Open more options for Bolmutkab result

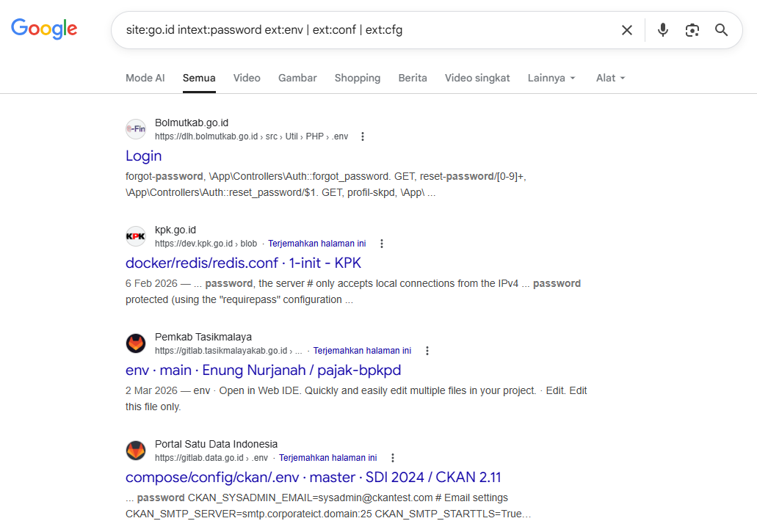pyautogui.click(x=363, y=136)
